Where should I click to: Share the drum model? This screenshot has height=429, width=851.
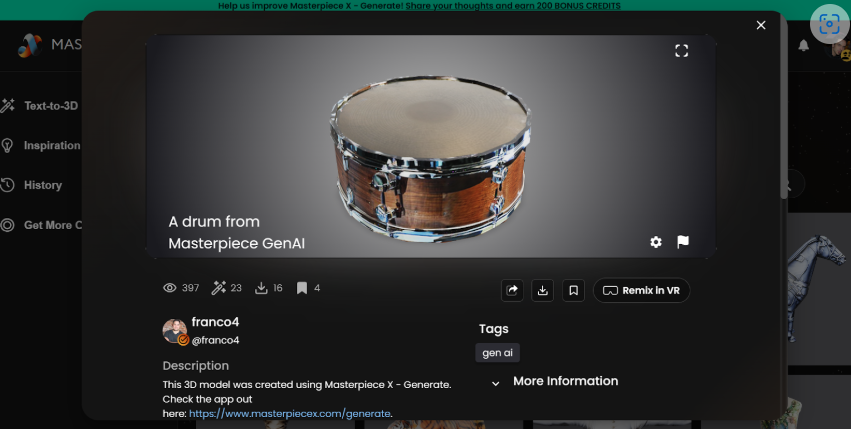point(512,291)
